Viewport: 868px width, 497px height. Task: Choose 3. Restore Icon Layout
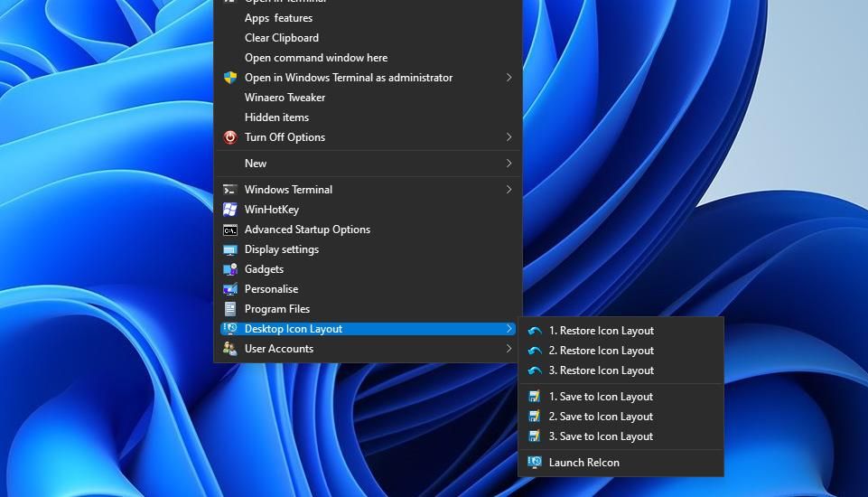(x=601, y=370)
